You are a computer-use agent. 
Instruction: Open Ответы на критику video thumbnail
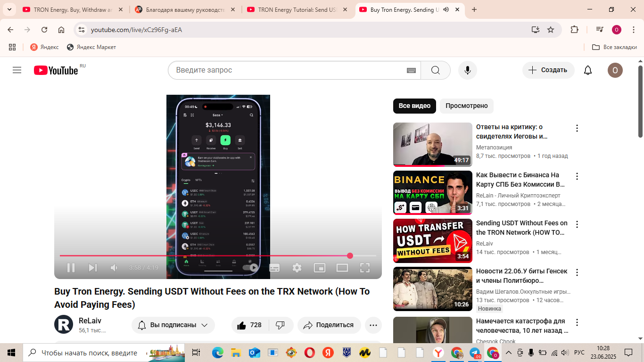tap(433, 145)
